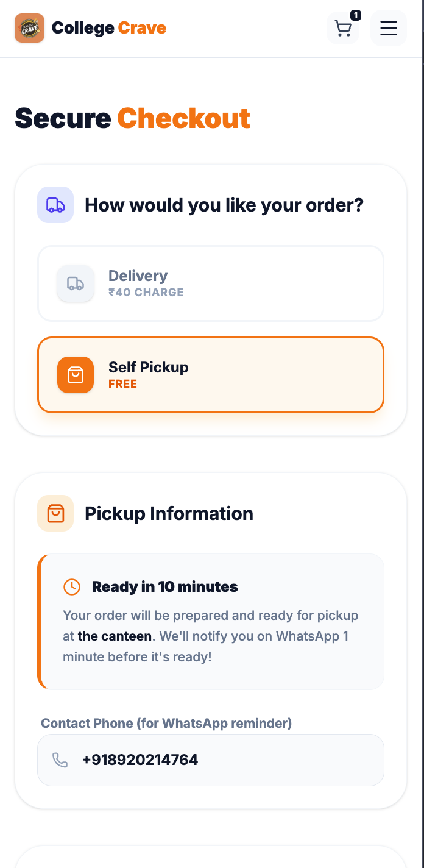Click the phone icon in the contact field
This screenshot has width=424, height=868.
pyautogui.click(x=60, y=760)
